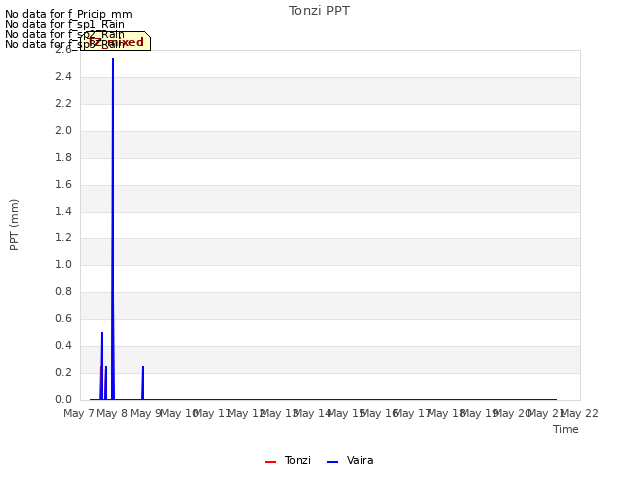Click the 2.0 y-axis tick label

click(x=63, y=130)
